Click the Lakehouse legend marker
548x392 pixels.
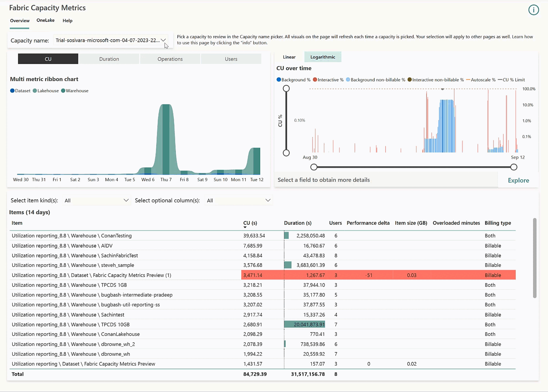[x=35, y=90]
